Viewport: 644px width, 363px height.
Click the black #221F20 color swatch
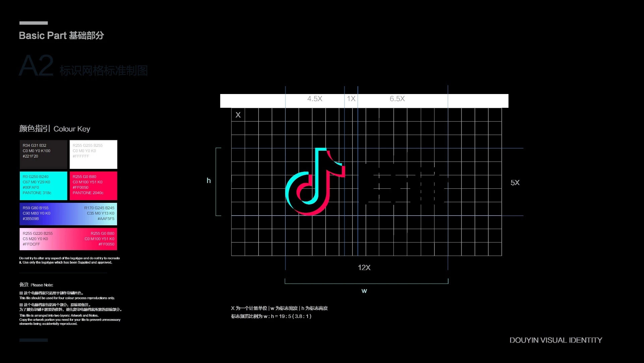[x=43, y=154]
